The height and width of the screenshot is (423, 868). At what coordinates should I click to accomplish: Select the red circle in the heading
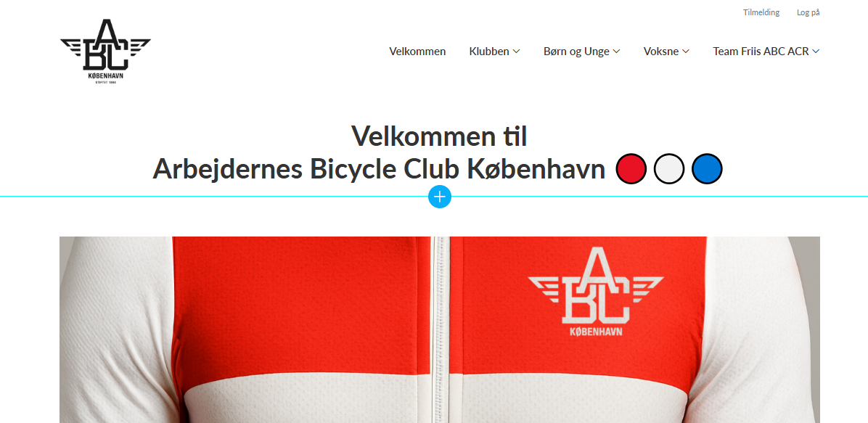coord(631,169)
